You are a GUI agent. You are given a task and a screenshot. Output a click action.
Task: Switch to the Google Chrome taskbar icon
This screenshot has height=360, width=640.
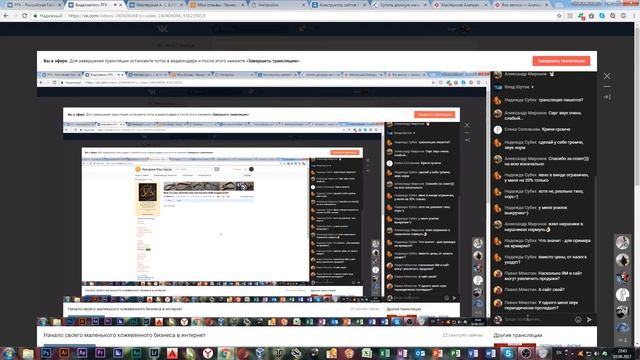226,353
